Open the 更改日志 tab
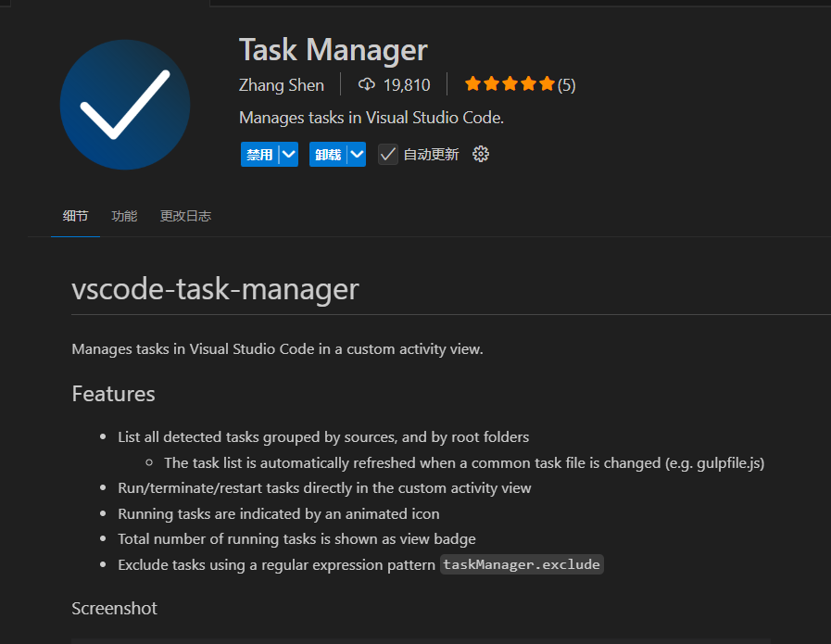This screenshot has width=831, height=644. tap(185, 216)
